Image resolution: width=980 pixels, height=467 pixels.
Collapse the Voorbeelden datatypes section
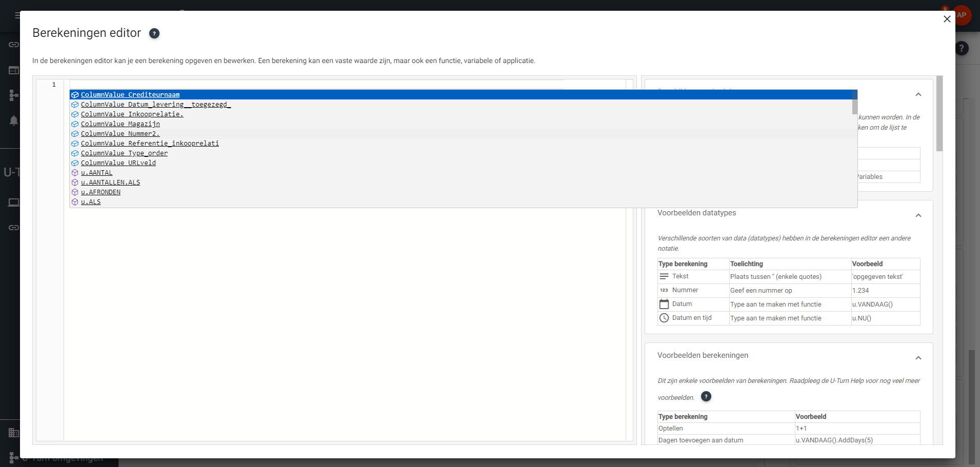point(918,215)
